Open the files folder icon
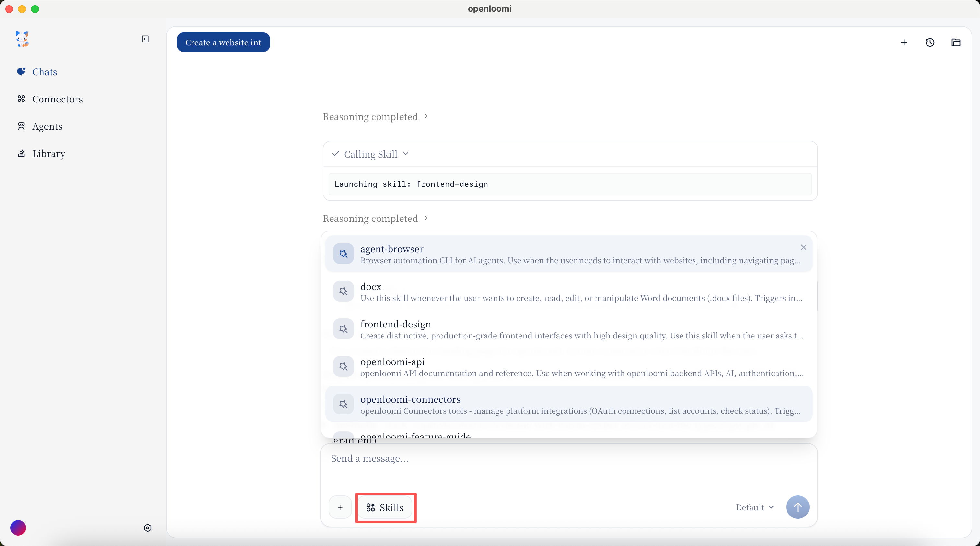980x546 pixels. coord(956,42)
